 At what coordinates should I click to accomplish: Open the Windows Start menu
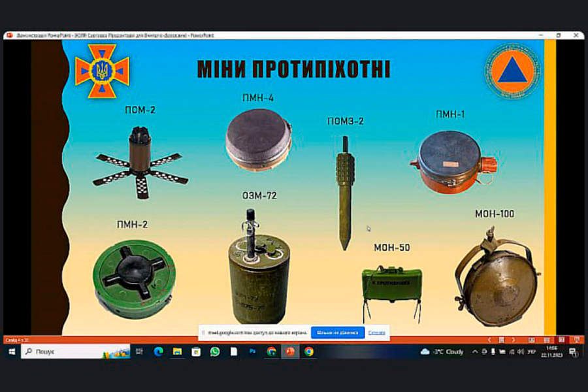[x=12, y=351]
